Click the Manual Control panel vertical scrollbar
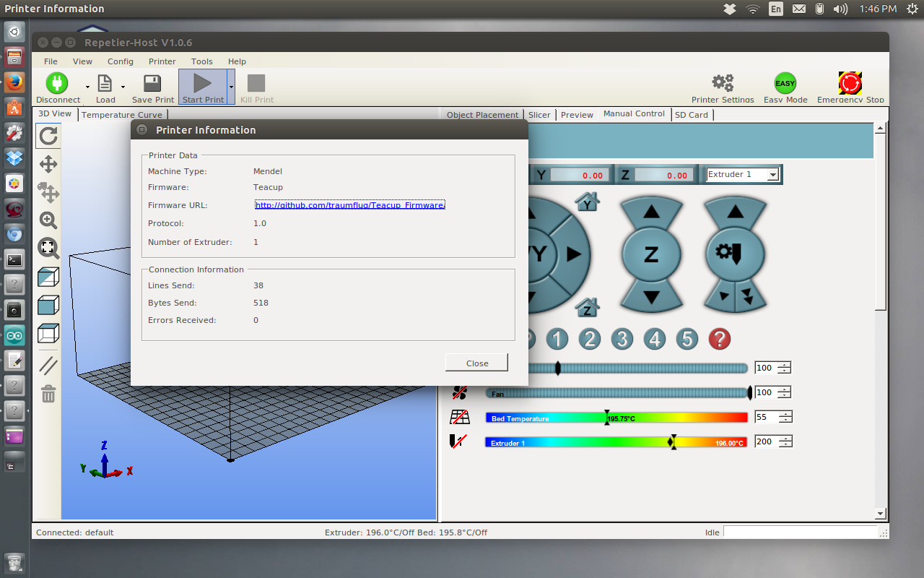The height and width of the screenshot is (578, 924). [x=880, y=321]
